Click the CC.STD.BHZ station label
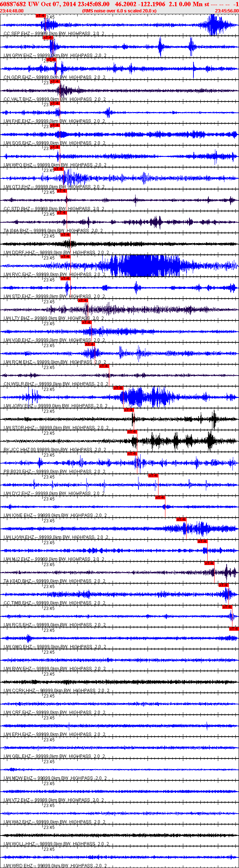Viewport: 239px width, 868px height. pyautogui.click(x=54, y=209)
